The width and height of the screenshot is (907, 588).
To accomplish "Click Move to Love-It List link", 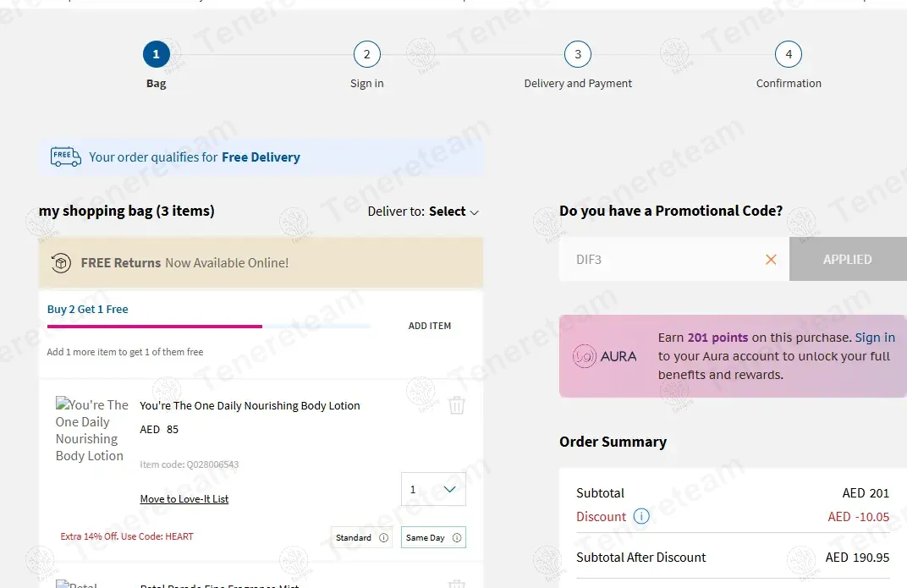I will click(x=184, y=499).
